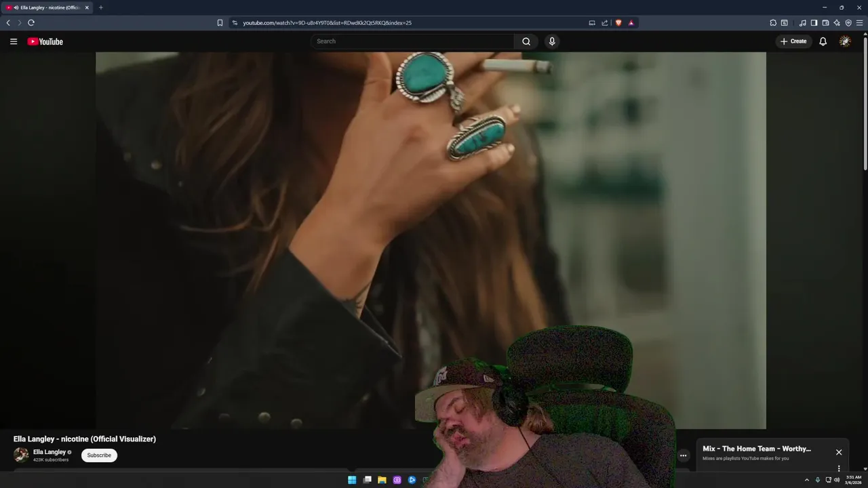Open the Mix playlist three-dot options
The width and height of the screenshot is (868, 488).
pos(839,468)
